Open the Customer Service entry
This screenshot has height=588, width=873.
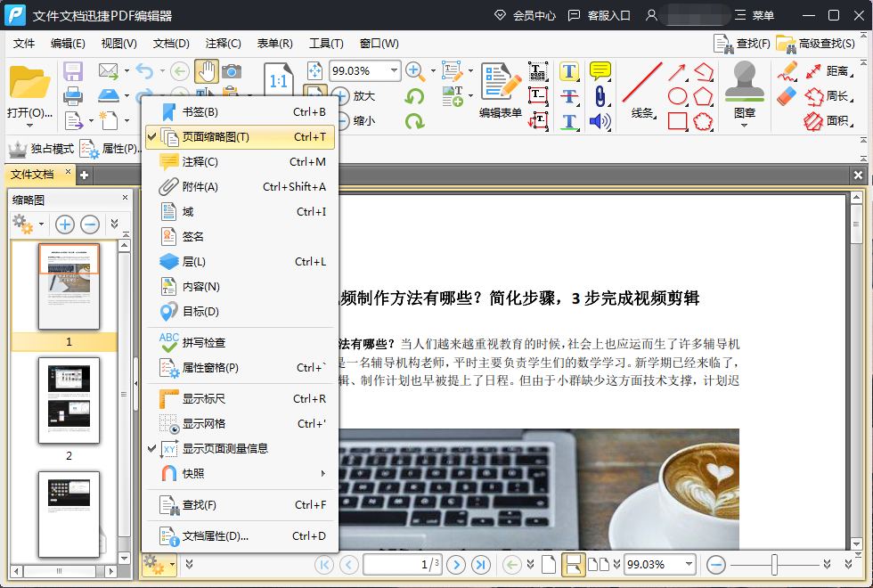(x=599, y=16)
